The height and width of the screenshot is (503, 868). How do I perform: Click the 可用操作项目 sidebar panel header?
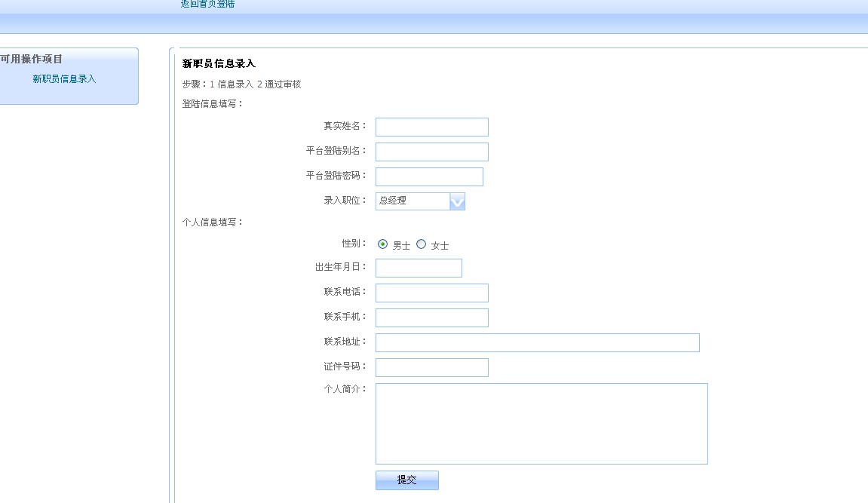pyautogui.click(x=32, y=60)
